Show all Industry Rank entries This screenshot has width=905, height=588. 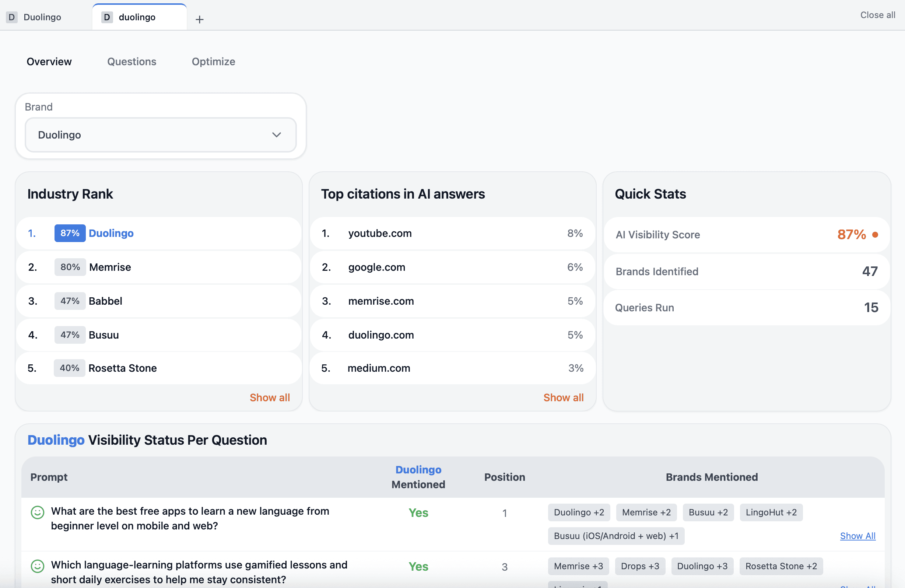point(270,398)
